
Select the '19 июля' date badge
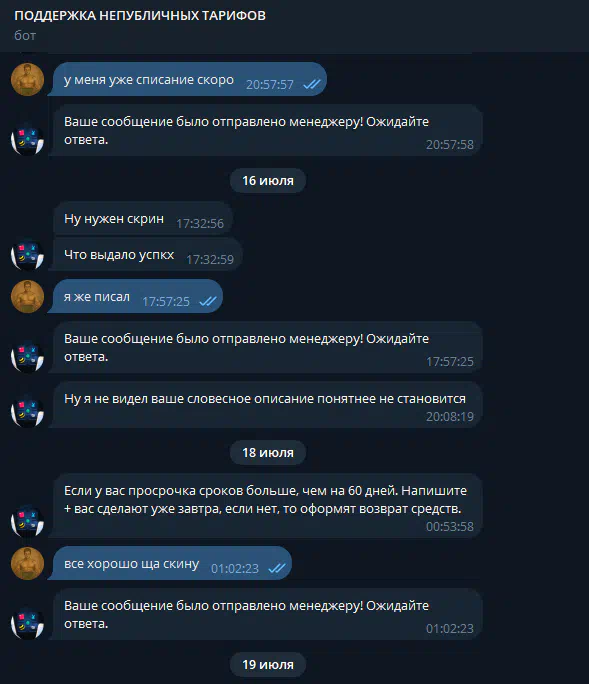[268, 665]
